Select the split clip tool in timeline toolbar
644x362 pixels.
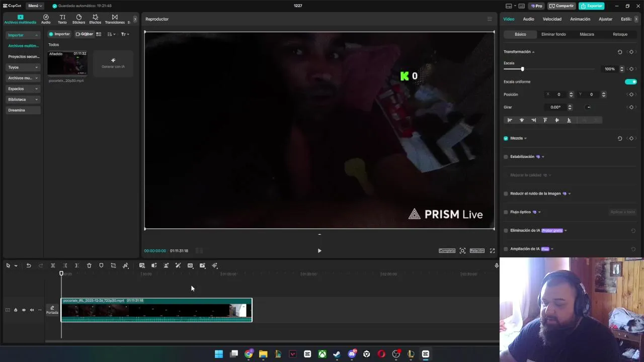pos(53,265)
